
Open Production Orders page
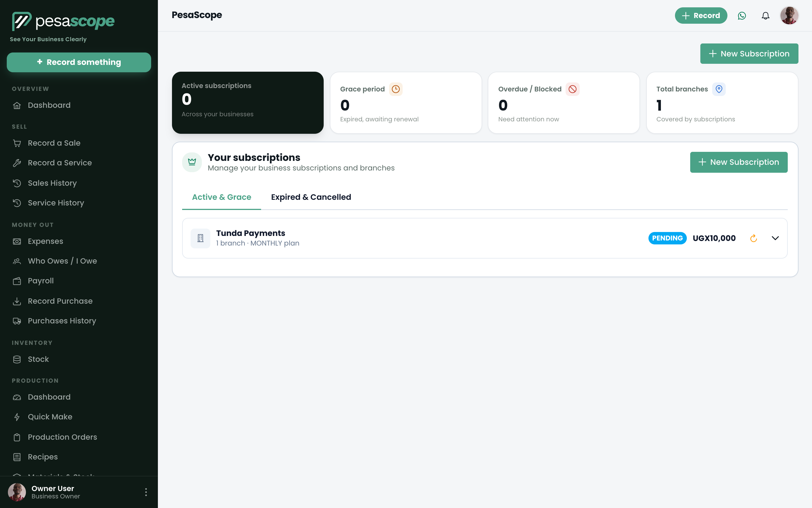tap(79, 437)
